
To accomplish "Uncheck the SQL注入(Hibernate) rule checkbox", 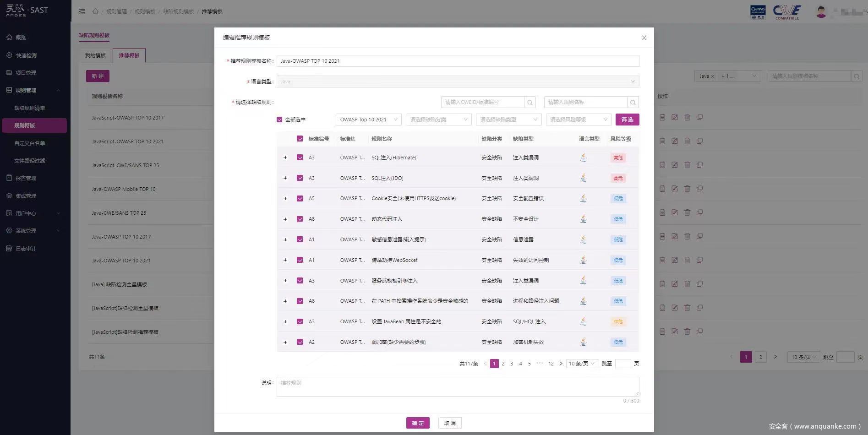I will 300,158.
